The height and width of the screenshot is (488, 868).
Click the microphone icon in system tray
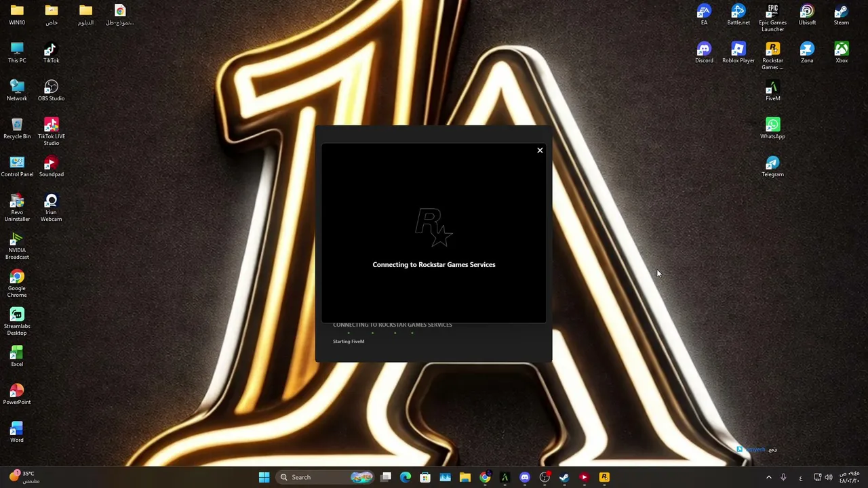[783, 477]
